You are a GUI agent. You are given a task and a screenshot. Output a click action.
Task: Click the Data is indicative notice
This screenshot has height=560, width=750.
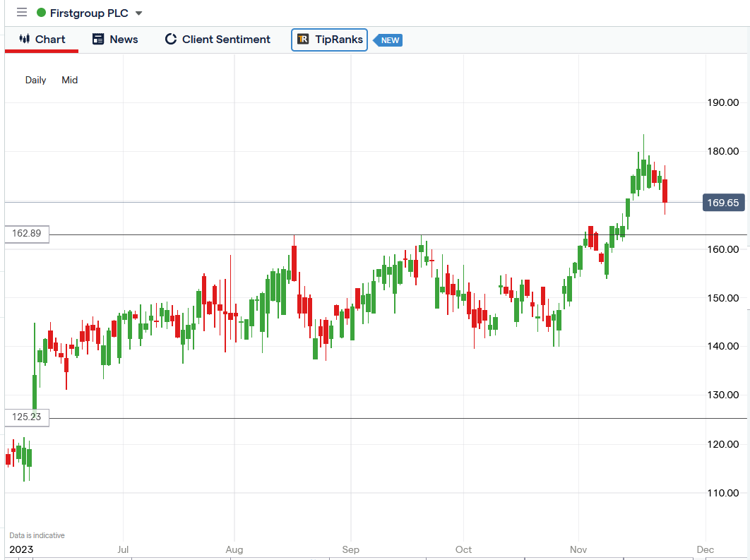click(37, 535)
